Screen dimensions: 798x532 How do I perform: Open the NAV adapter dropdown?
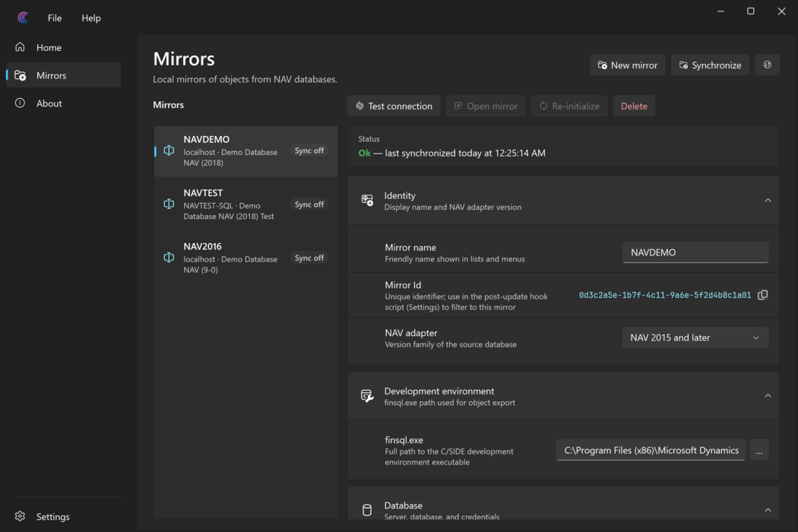pos(695,338)
